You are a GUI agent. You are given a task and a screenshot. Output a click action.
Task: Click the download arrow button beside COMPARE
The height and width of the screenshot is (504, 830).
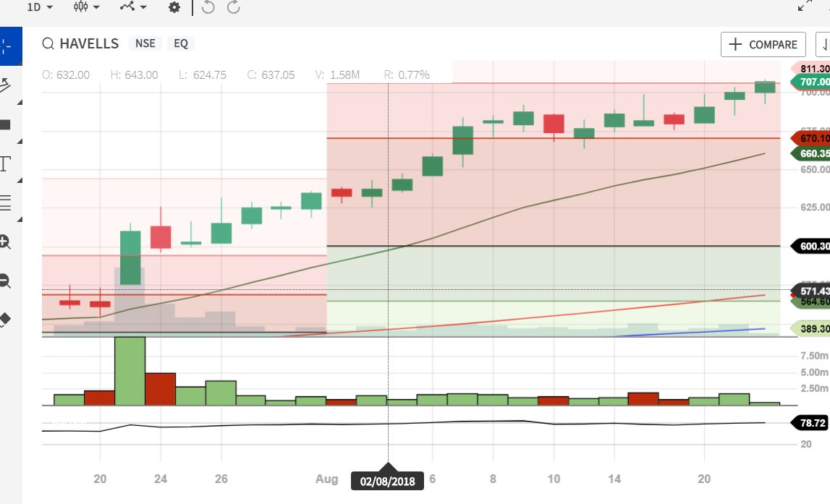[x=823, y=44]
